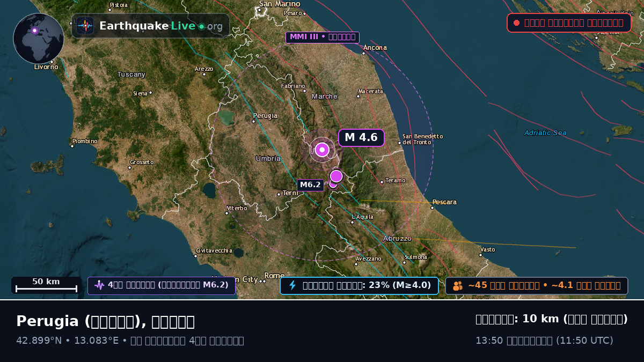Click the Avezzano city label
The width and height of the screenshot is (644, 362).
pos(368,258)
